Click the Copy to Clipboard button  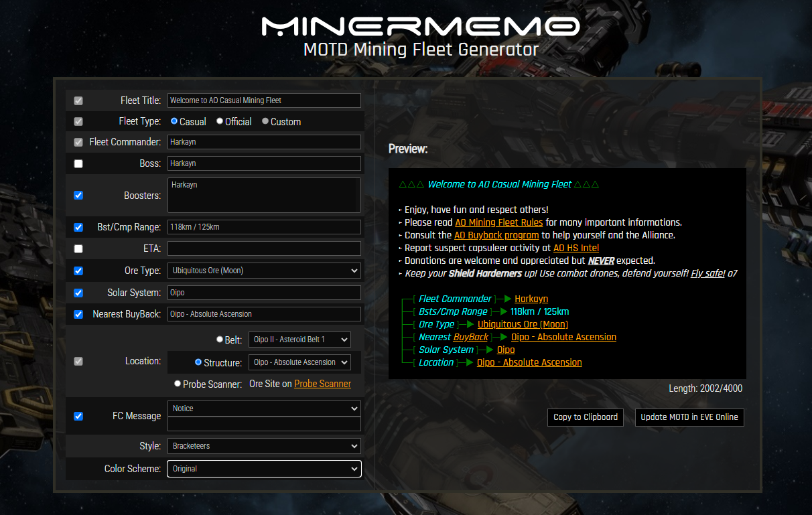coord(586,417)
